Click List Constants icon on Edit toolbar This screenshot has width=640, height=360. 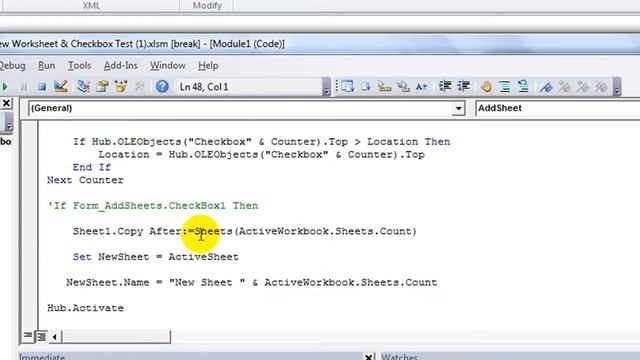[366, 87]
